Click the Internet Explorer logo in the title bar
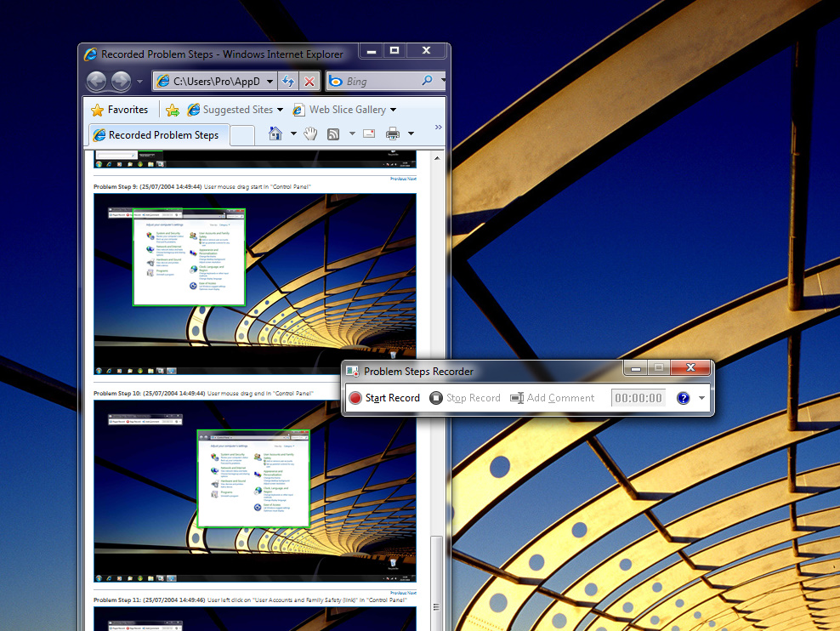The image size is (840, 631). pyautogui.click(x=90, y=54)
